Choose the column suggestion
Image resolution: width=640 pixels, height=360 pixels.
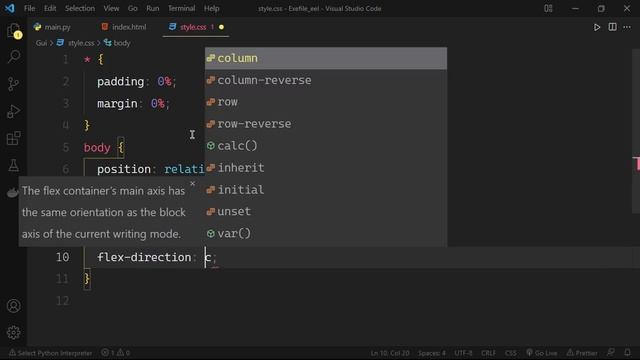(326, 58)
